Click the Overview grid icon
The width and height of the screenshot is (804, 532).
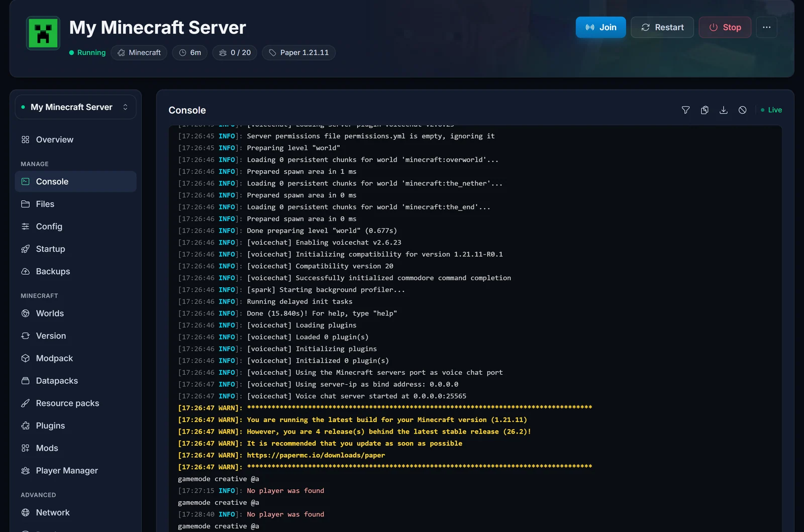(x=26, y=140)
